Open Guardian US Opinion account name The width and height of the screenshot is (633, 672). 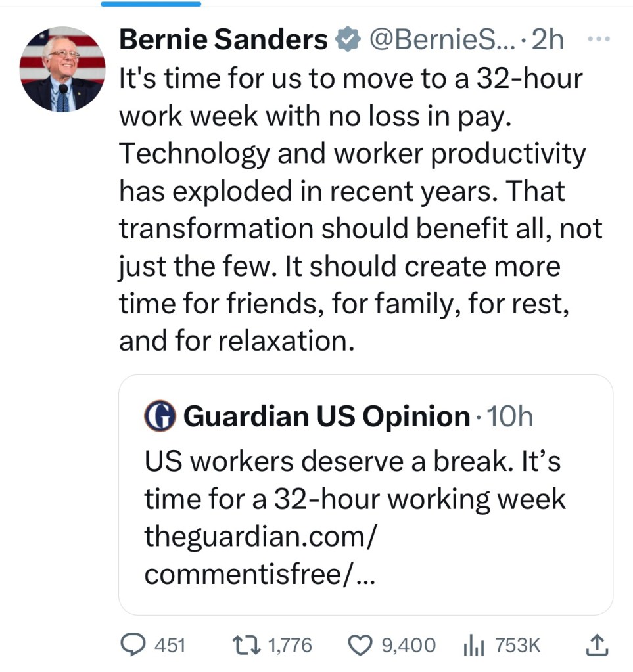click(327, 416)
